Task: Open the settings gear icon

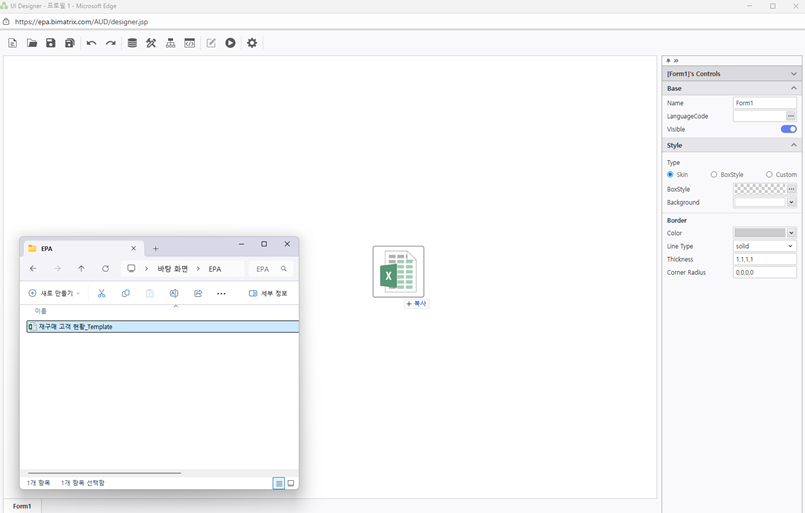Action: point(252,43)
